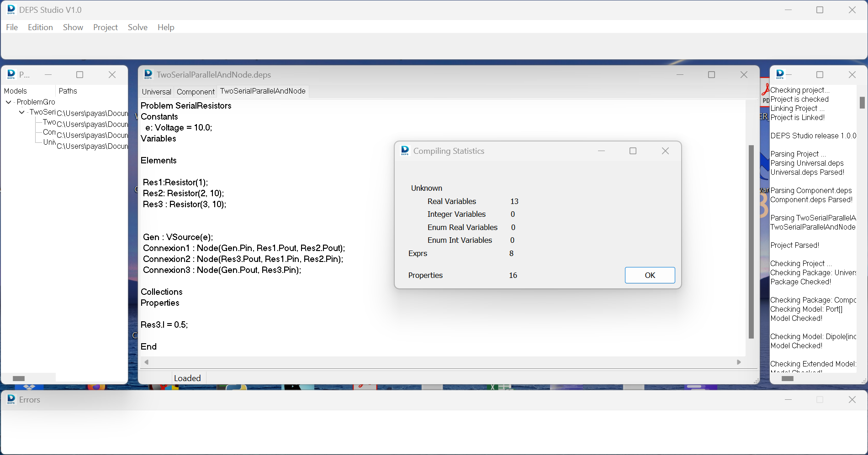Click the Paths column header

coord(91,91)
